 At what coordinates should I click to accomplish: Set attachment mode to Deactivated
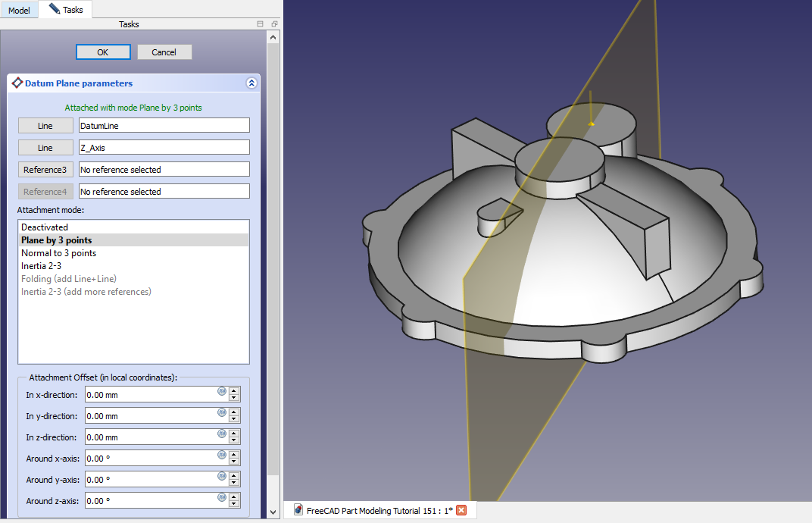pos(45,227)
